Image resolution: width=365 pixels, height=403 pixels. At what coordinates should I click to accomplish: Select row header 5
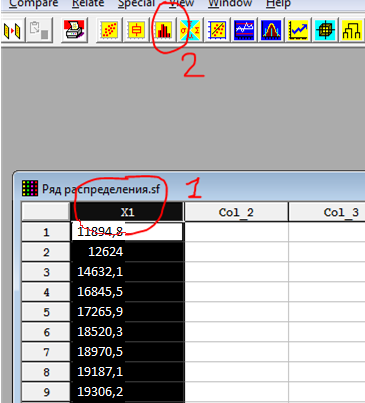click(46, 312)
